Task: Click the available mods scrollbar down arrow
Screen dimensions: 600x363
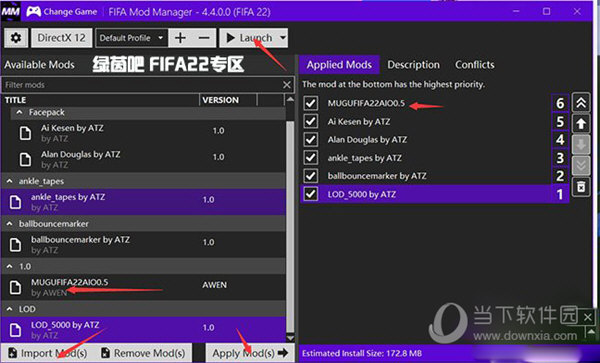Action: point(290,338)
